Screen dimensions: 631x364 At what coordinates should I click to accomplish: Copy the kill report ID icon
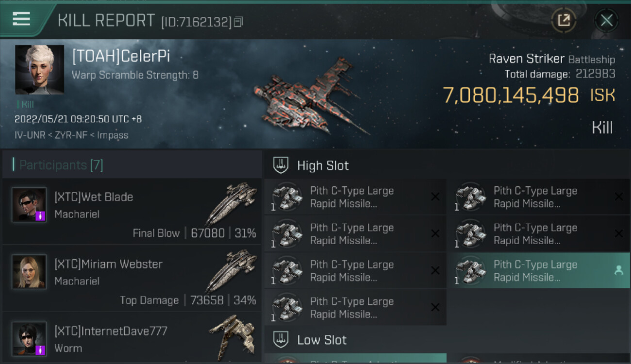pyautogui.click(x=238, y=22)
